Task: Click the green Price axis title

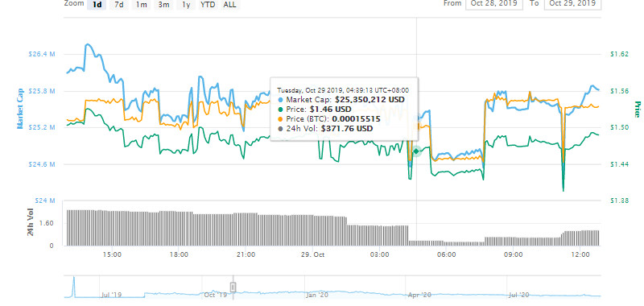Action: pyautogui.click(x=638, y=110)
